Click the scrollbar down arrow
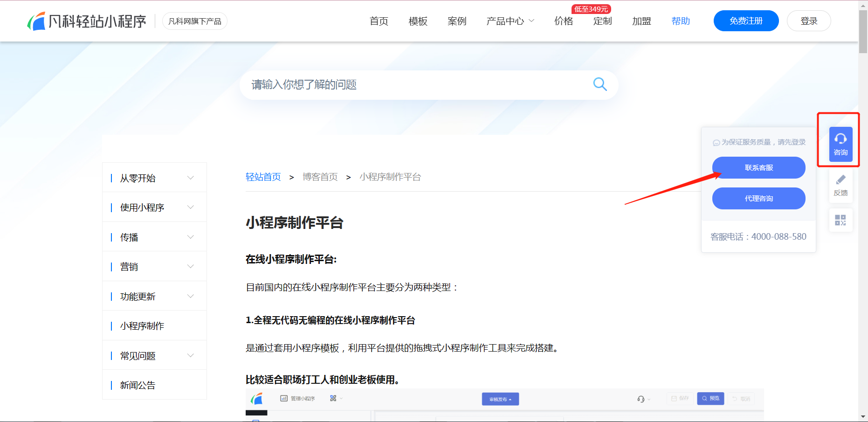Image resolution: width=868 pixels, height=422 pixels. click(x=863, y=417)
